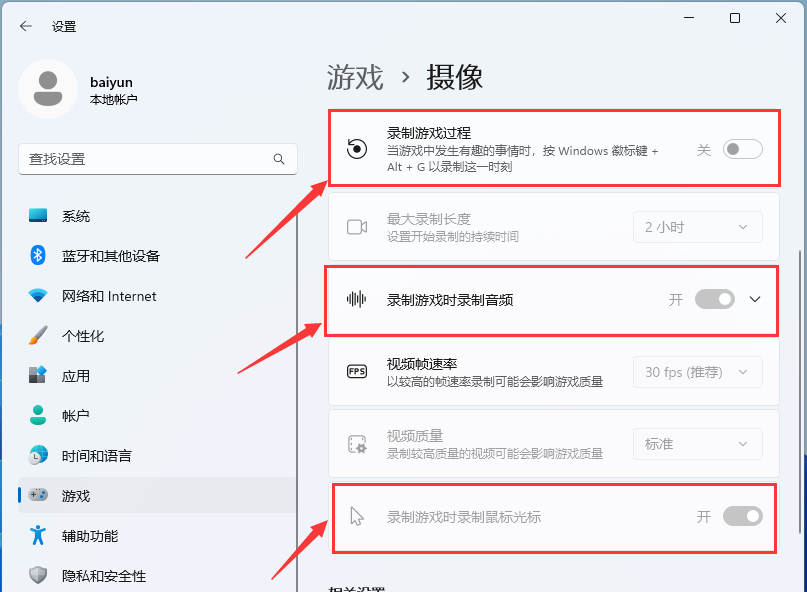Select 时间和语言 in the sidebar
The width and height of the screenshot is (807, 592).
coord(38,455)
